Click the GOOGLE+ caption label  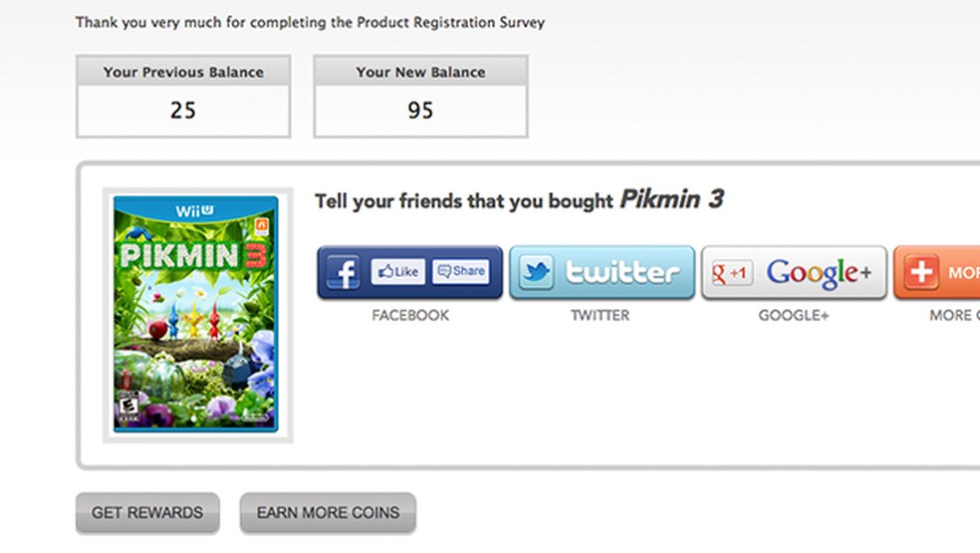794,316
